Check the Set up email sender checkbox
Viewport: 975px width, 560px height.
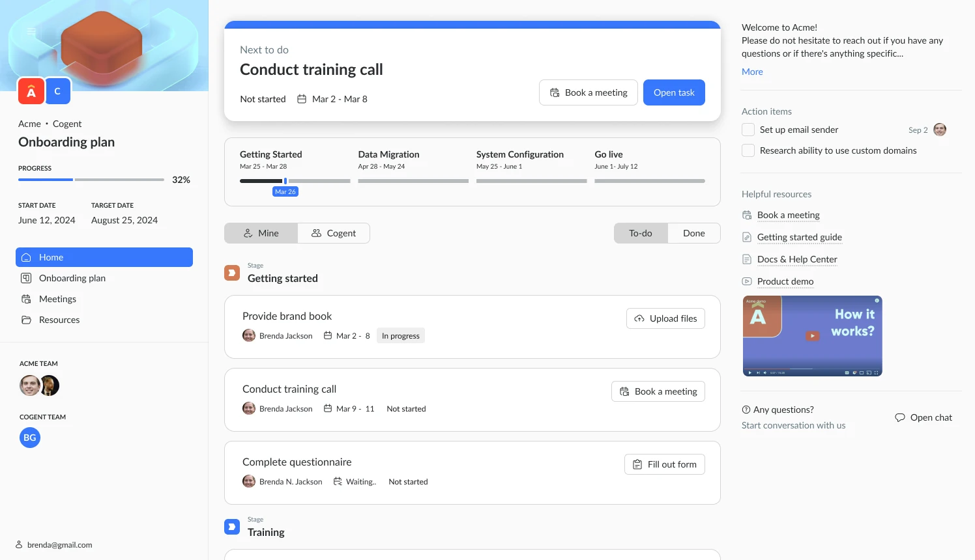pyautogui.click(x=748, y=130)
